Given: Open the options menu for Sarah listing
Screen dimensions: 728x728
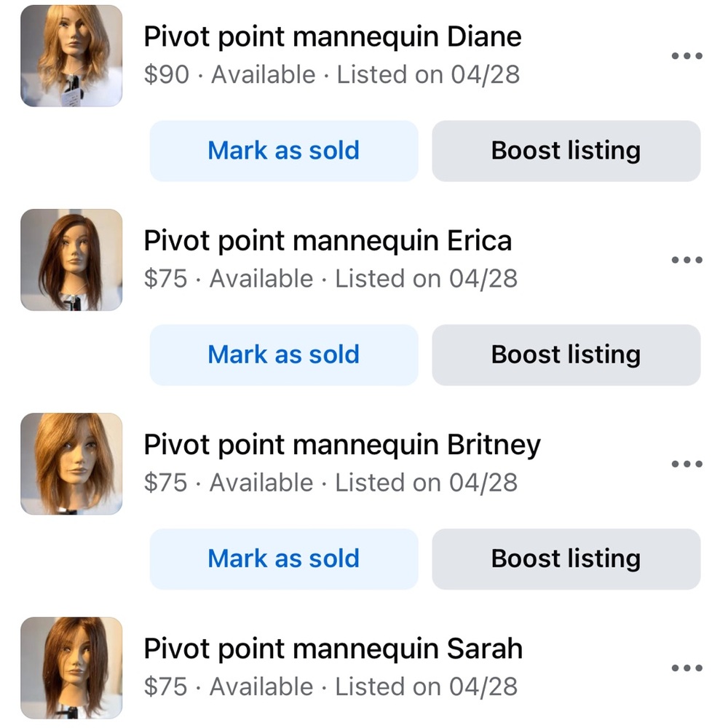Looking at the screenshot, I should 687,666.
